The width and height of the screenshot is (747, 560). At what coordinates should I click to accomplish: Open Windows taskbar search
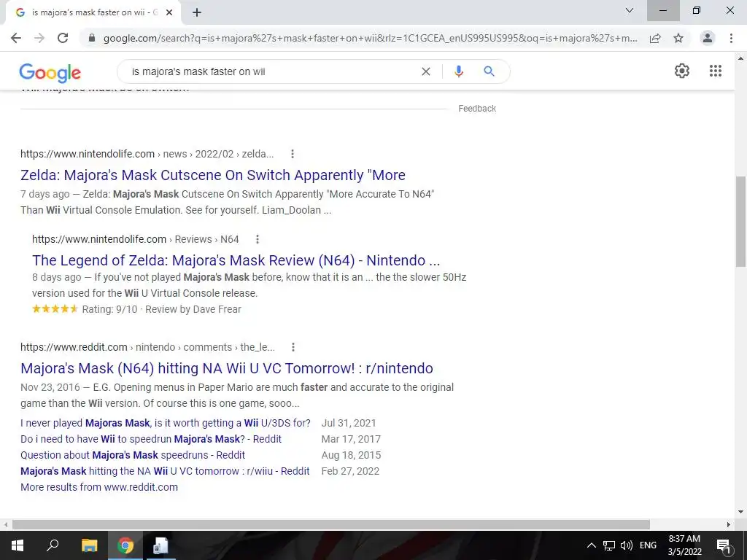pyautogui.click(x=53, y=545)
